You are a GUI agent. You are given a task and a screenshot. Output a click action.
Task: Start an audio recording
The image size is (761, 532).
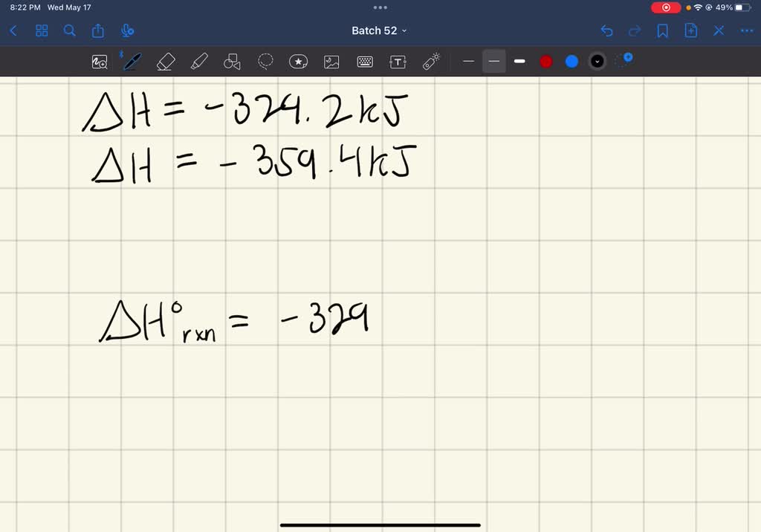(x=127, y=30)
